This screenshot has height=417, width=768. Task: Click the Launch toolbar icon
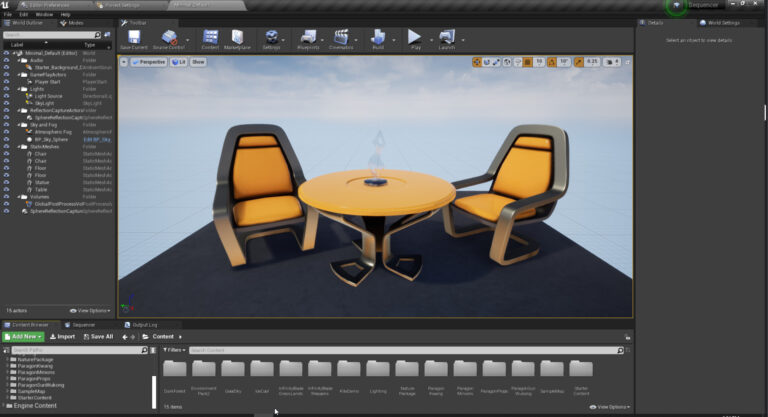coord(447,37)
